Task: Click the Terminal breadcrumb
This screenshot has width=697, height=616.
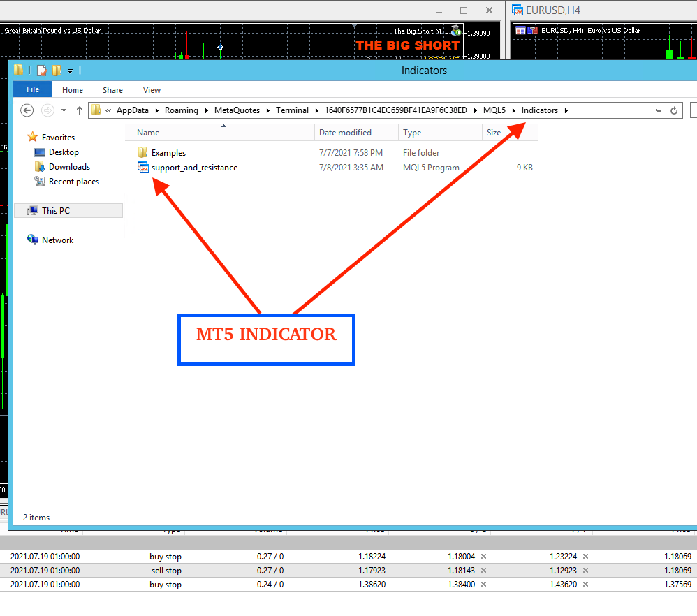Action: (x=292, y=110)
